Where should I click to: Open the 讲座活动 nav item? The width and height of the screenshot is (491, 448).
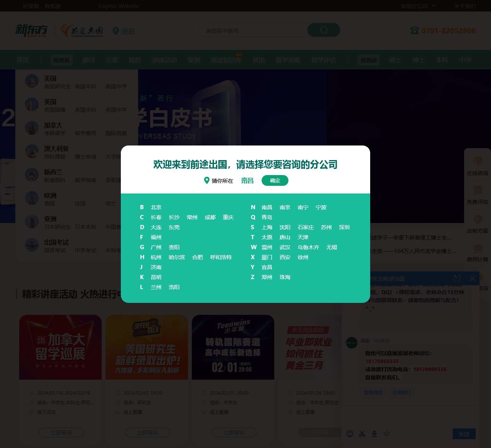165,60
